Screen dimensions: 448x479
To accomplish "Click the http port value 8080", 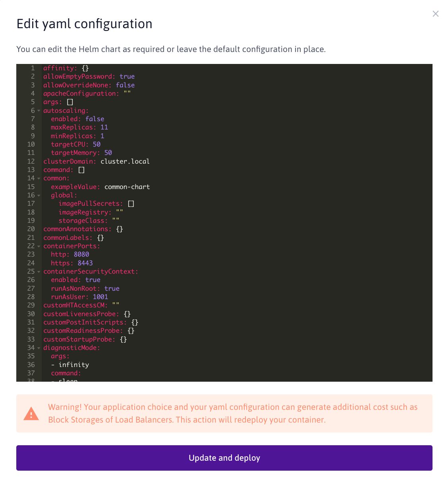I will [81, 255].
